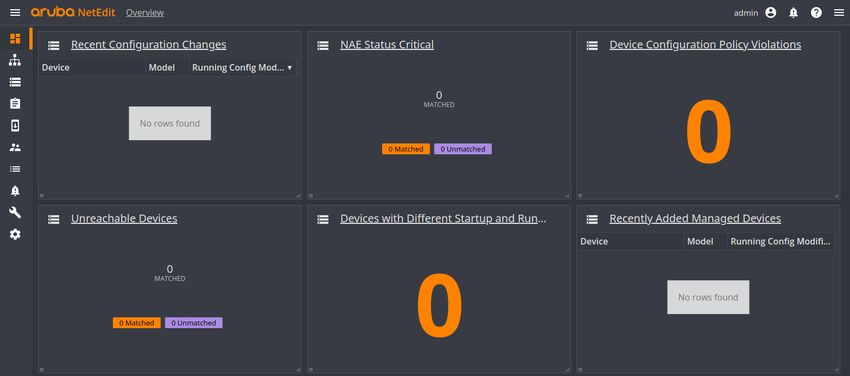Open the hamburger navigation menu at top left
The height and width of the screenshot is (376, 850).
click(15, 12)
